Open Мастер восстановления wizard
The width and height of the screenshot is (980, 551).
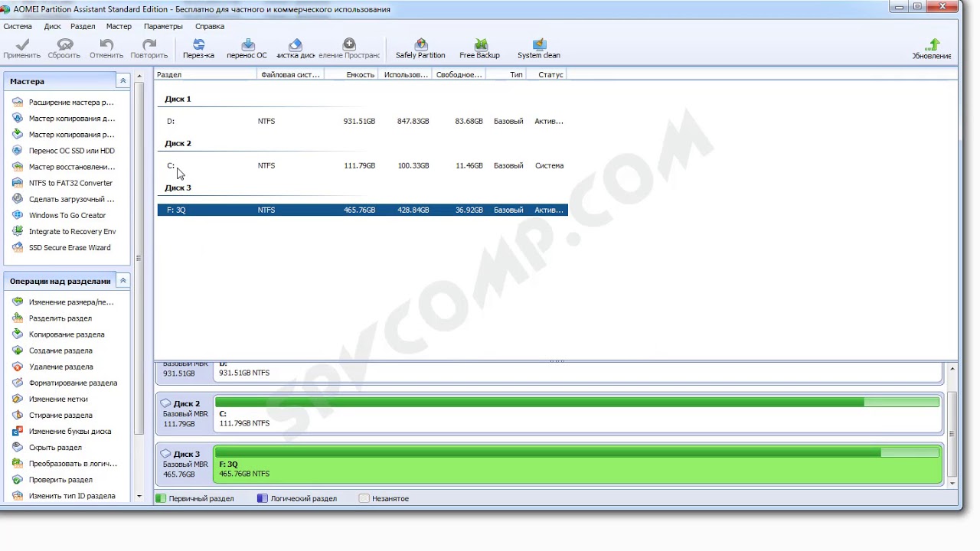64,167
